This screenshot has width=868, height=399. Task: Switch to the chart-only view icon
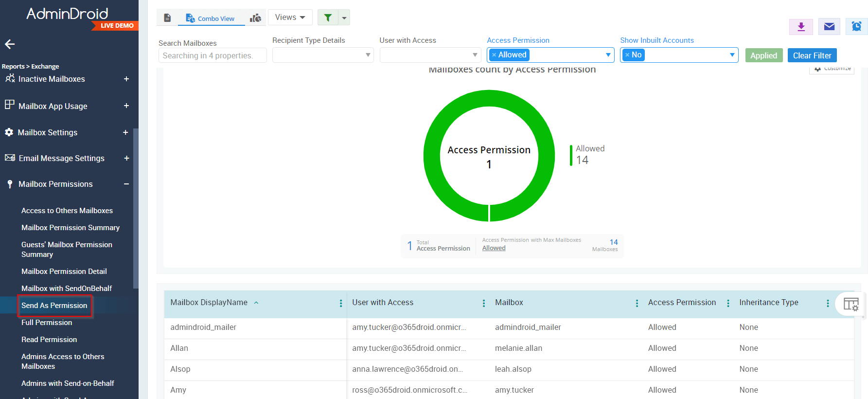click(255, 18)
